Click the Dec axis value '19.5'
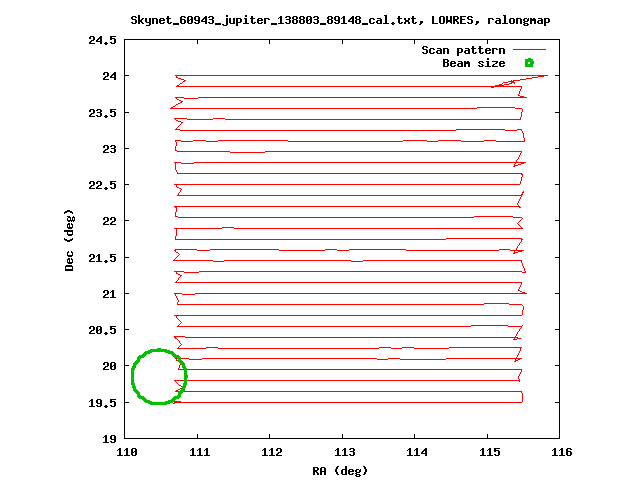This screenshot has height=480, width=640. [102, 403]
